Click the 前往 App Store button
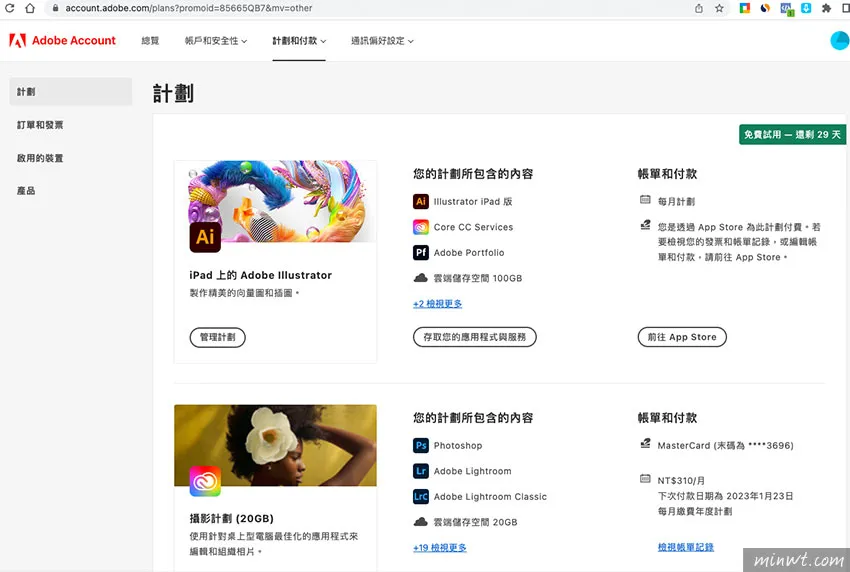This screenshot has width=850, height=572. [x=682, y=337]
